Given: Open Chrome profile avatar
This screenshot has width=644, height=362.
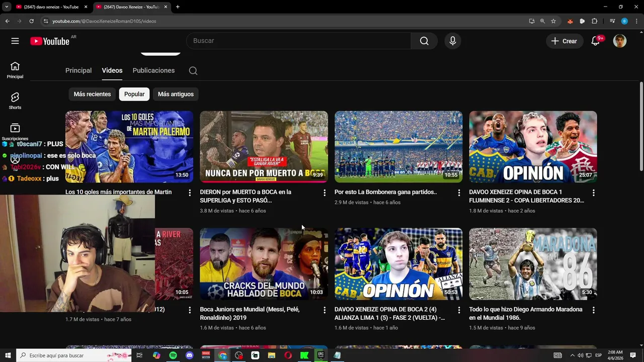Looking at the screenshot, I should (x=624, y=21).
